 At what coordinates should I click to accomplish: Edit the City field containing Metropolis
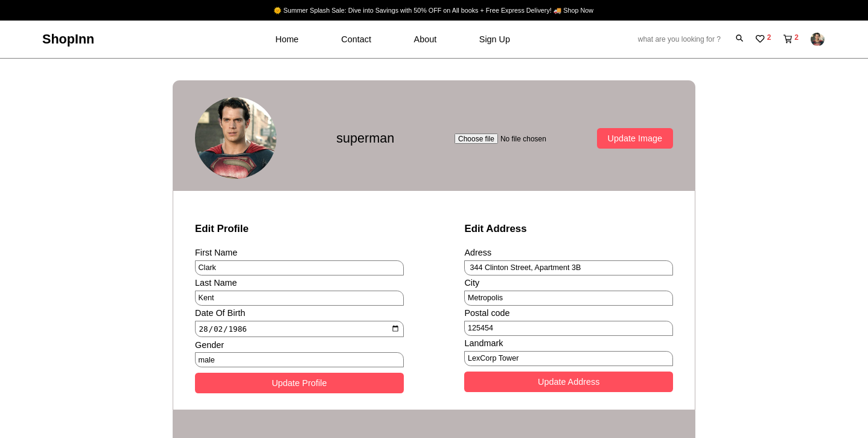click(569, 298)
